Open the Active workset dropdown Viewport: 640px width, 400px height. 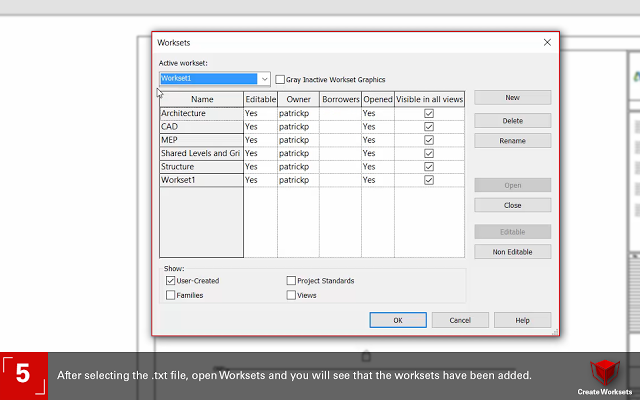(264, 79)
